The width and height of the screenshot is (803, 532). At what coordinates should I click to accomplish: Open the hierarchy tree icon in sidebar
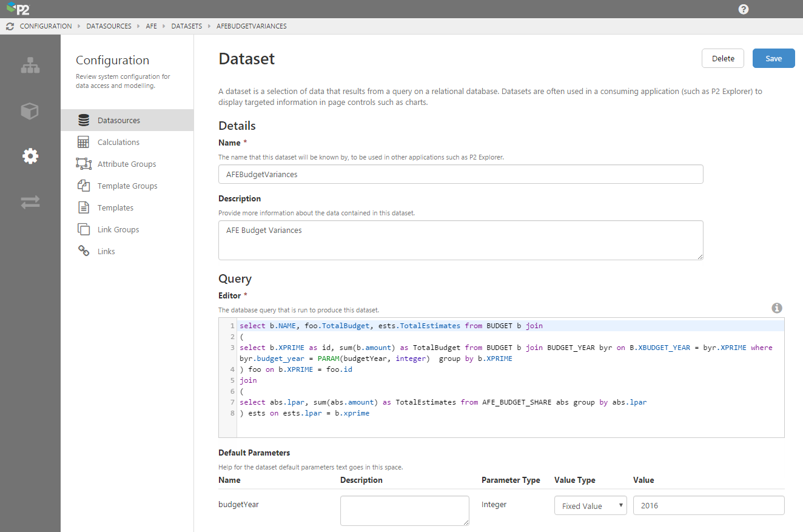tap(30, 66)
